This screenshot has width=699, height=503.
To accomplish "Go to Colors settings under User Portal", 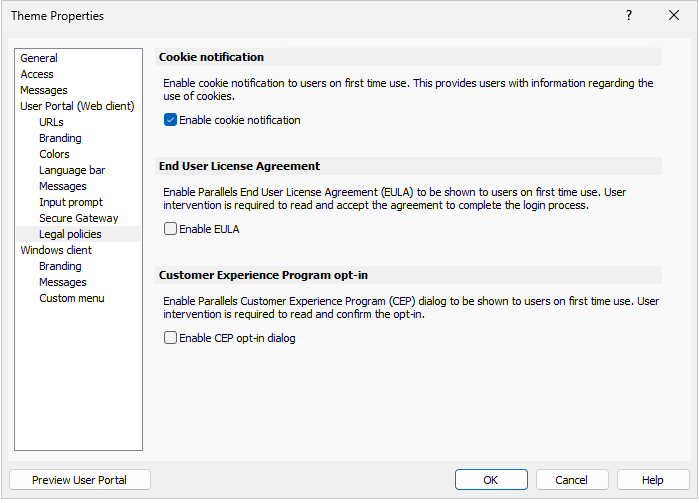I will pos(54,154).
